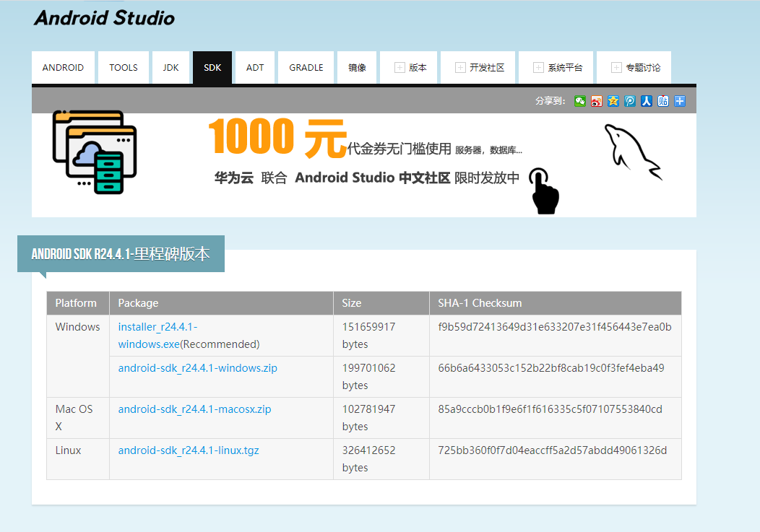Open the TOOLS tab
The image size is (760, 532).
click(x=123, y=67)
